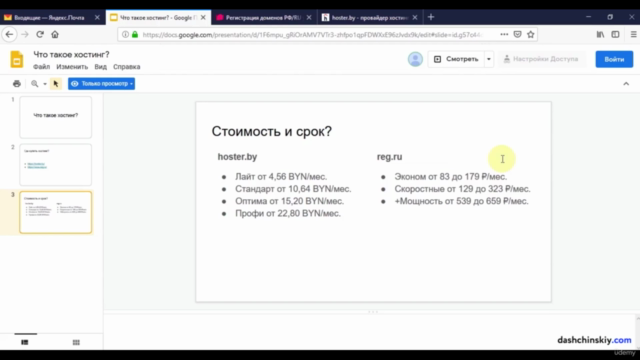Click the +Мощность от 539 до 659 line

point(461,201)
